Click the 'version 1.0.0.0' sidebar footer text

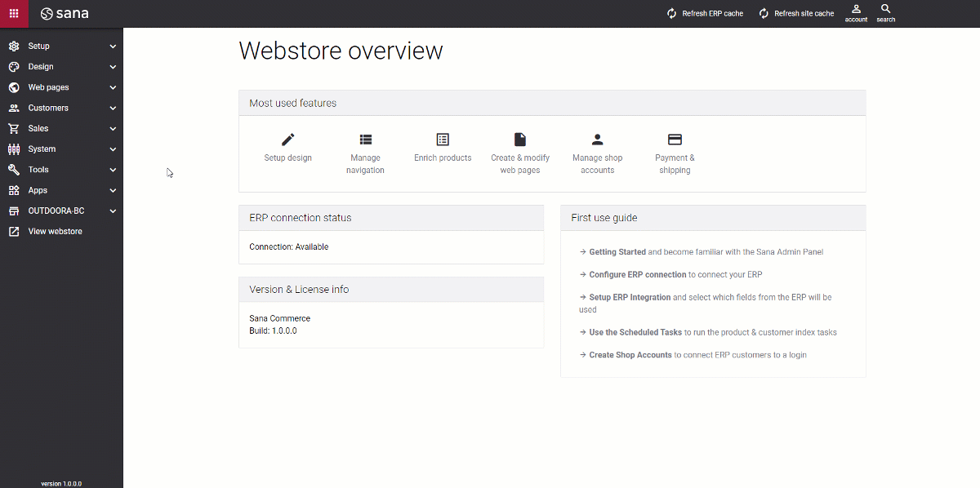(x=61, y=483)
